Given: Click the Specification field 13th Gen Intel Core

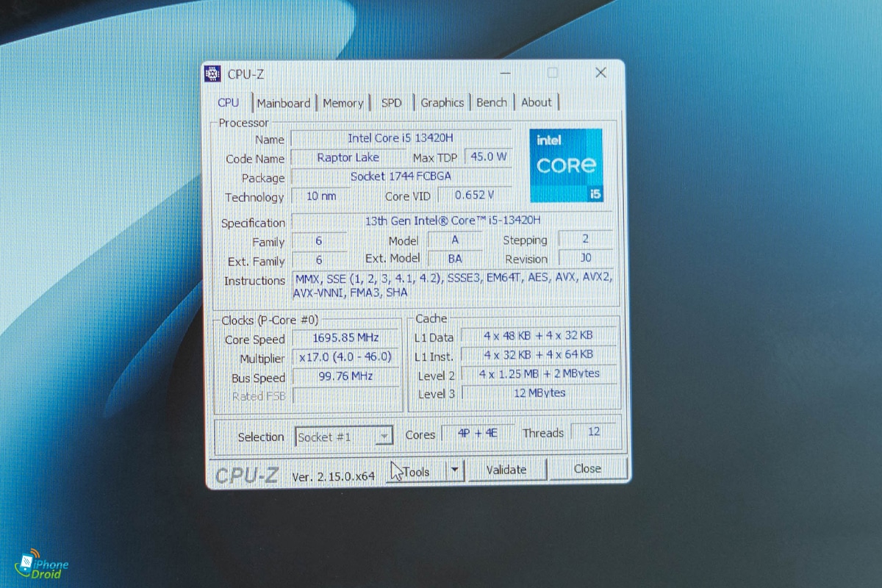Looking at the screenshot, I should (x=451, y=220).
